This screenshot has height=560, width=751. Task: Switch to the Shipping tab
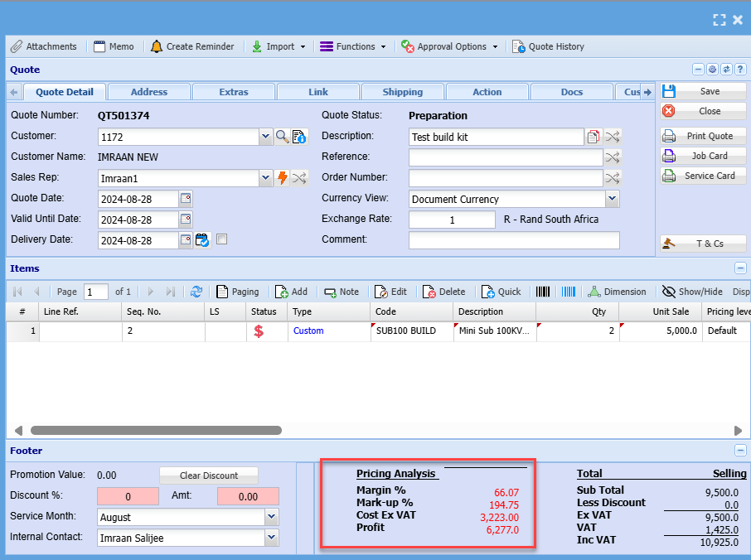click(x=403, y=92)
